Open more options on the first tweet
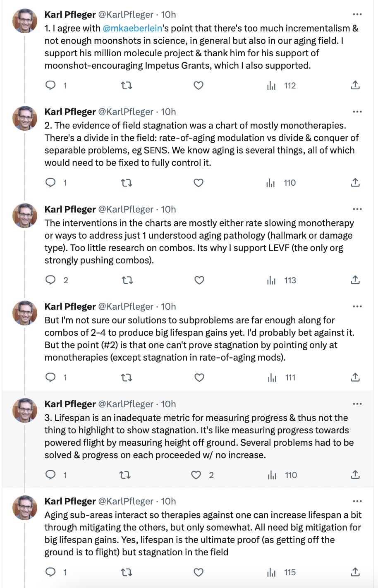Screen dimensions: 378x588 357,14
